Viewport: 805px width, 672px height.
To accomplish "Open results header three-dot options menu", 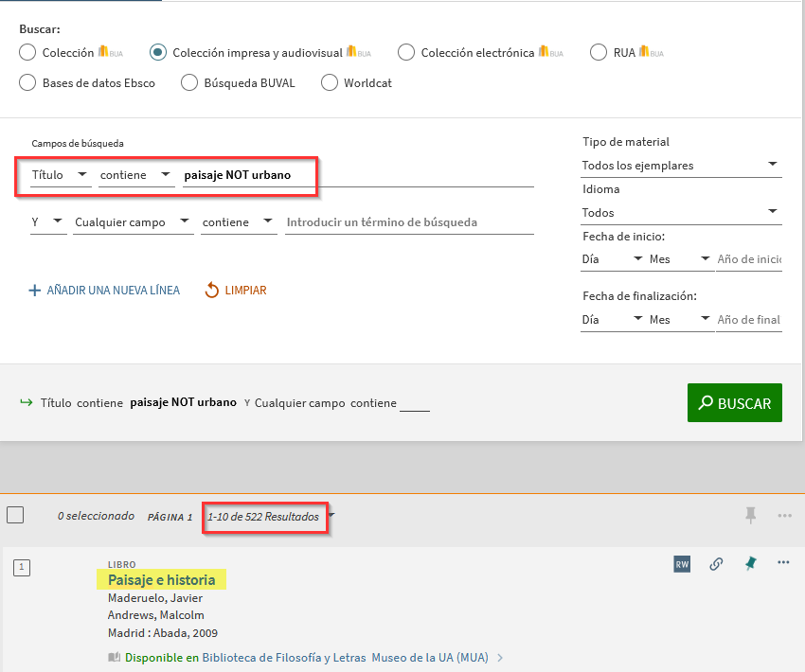I will coord(784,516).
